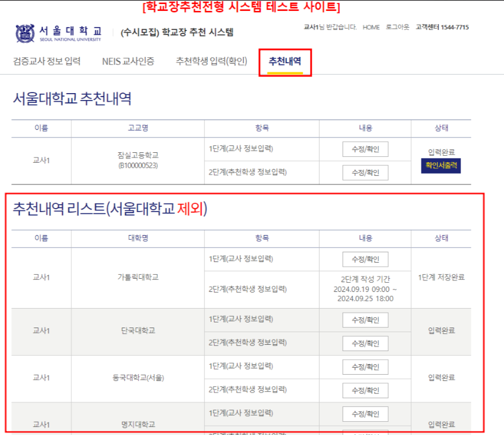Screen dimensions: 504x435
Task: Click 수정/확인 for 명지대학교 1단계
Action: (366, 414)
